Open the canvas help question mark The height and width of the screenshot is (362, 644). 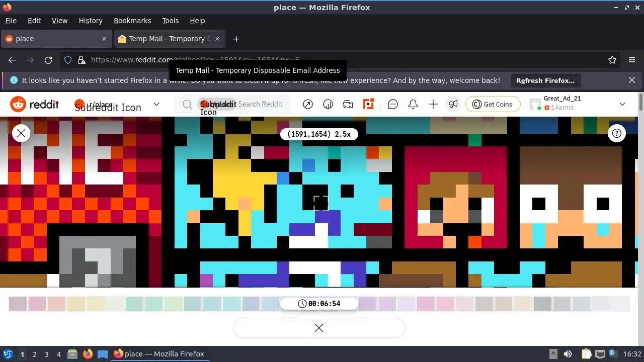[x=617, y=133]
